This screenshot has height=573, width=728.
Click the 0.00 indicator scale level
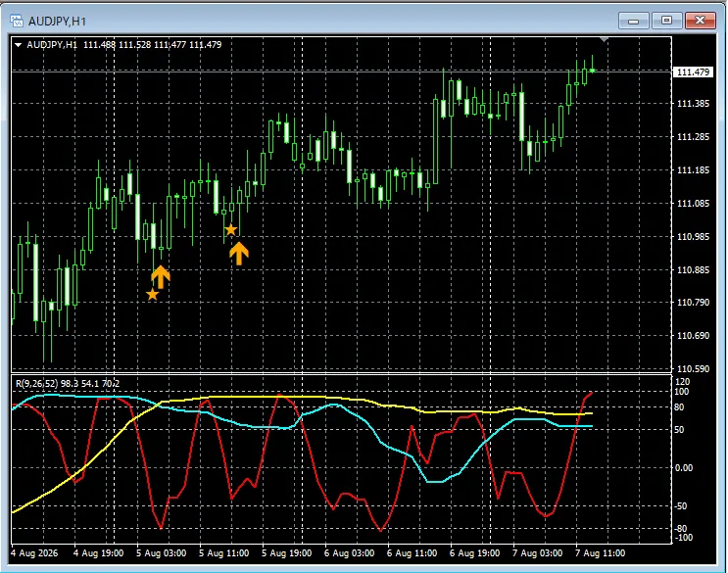point(684,467)
